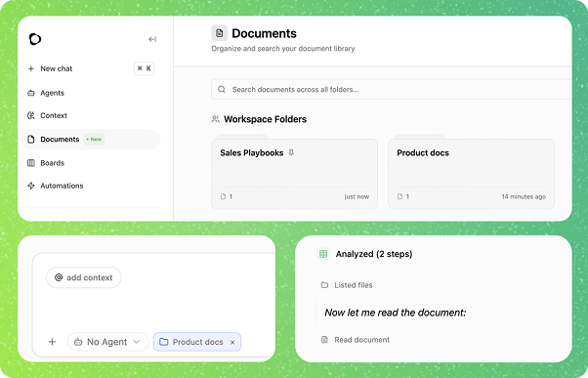This screenshot has width=588, height=378.
Task: Click the Automations lightning icon
Action: (x=31, y=186)
